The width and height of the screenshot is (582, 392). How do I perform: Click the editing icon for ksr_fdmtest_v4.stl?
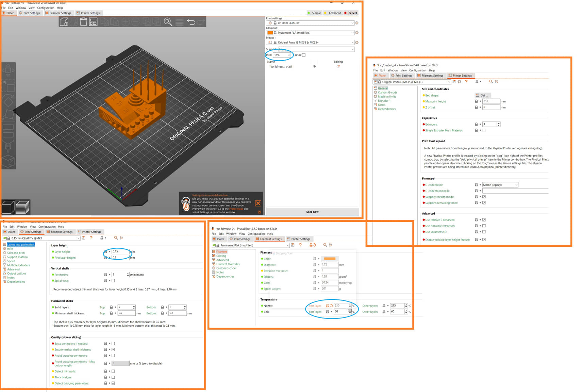[x=338, y=67]
